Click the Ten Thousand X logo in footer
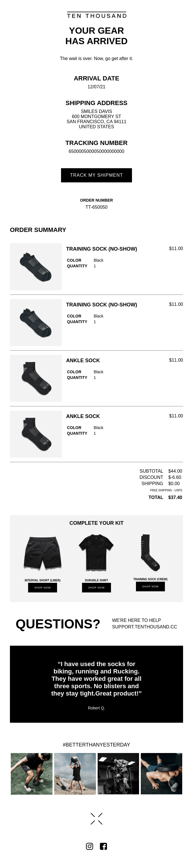The width and height of the screenshot is (193, 868). coord(96,819)
